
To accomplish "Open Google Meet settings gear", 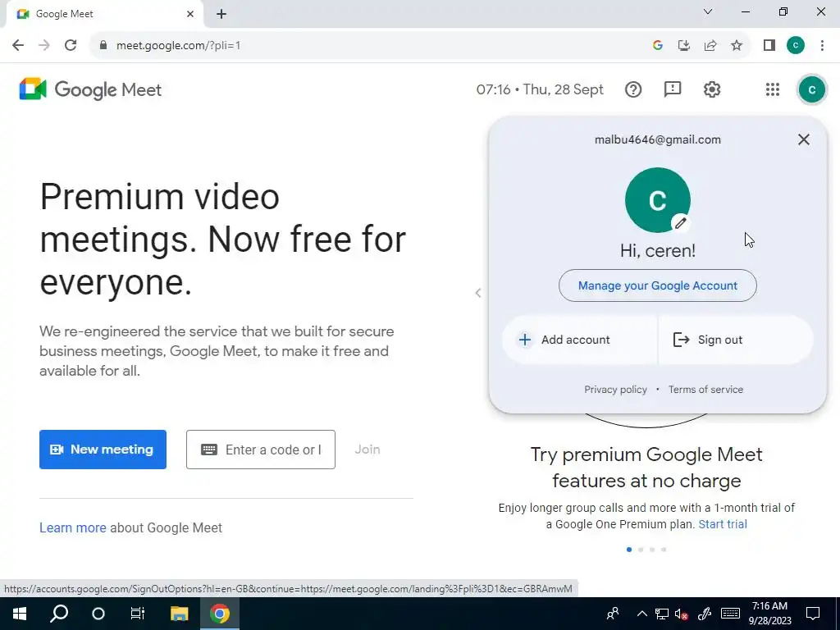I will 711,89.
